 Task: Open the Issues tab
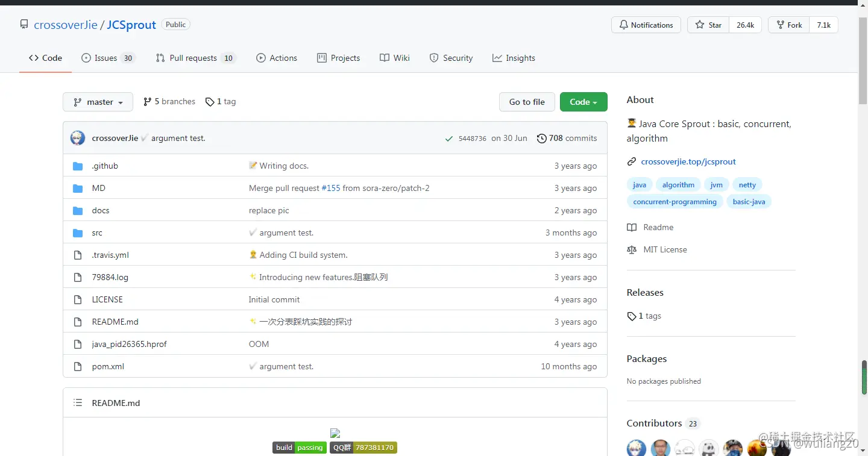108,58
